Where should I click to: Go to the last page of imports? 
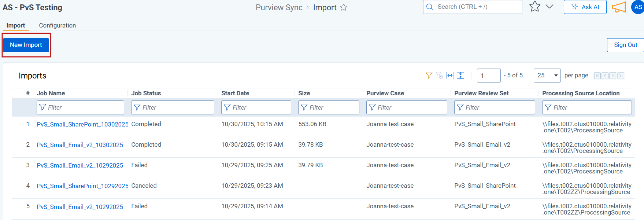pyautogui.click(x=621, y=76)
